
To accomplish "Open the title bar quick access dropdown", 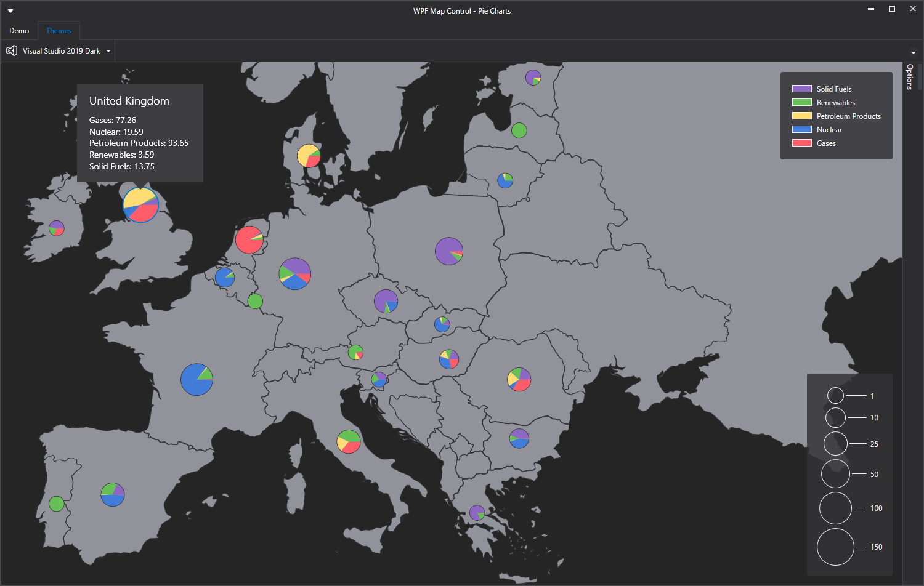I will 10,11.
